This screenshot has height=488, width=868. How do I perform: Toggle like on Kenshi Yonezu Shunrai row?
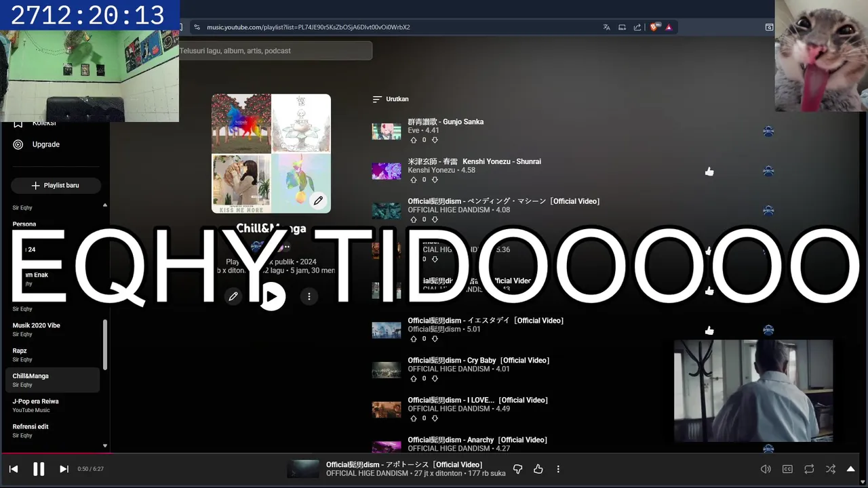709,171
